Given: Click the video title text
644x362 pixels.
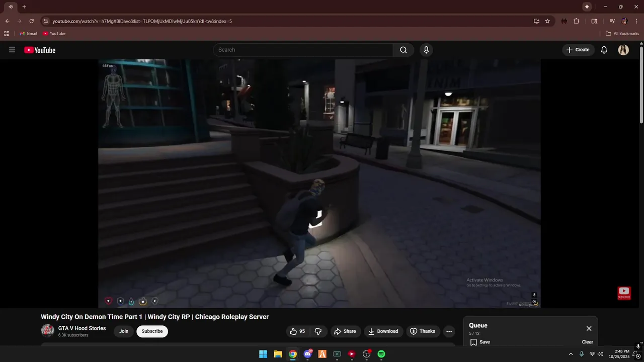Looking at the screenshot, I should [154, 317].
